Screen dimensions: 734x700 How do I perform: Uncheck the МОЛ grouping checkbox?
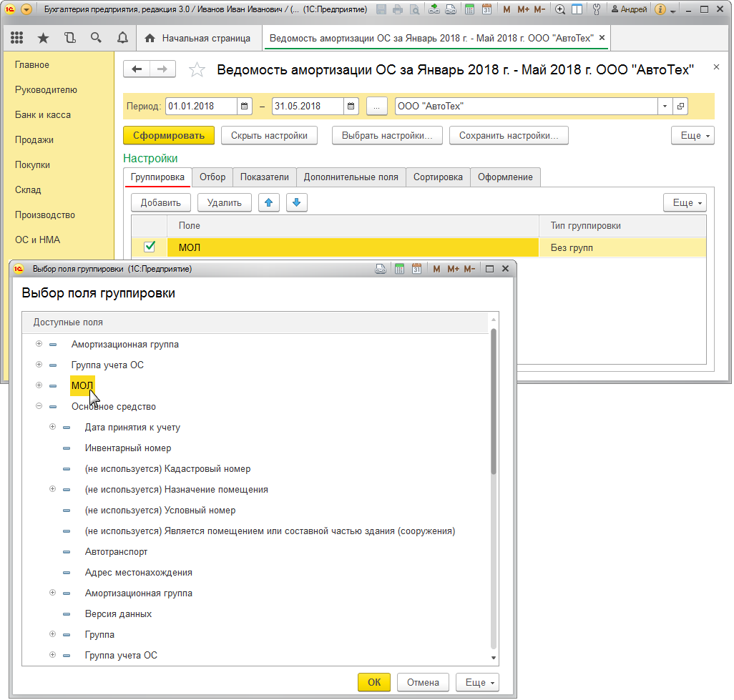(x=150, y=247)
